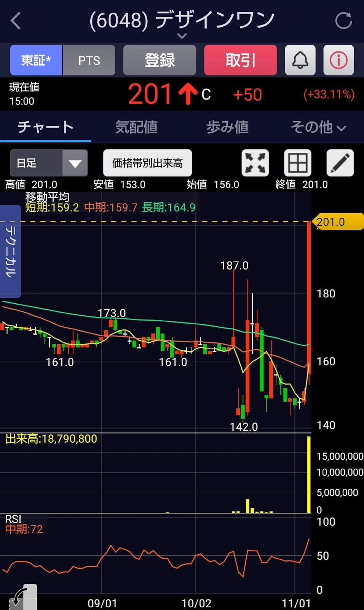Refresh the stock quote data
364x610 pixels.
pos(343,21)
